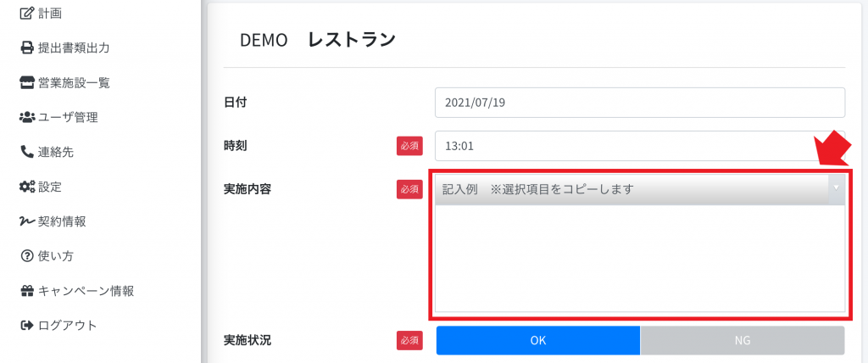Click the ログアウト exit icon
Image resolution: width=868 pixels, height=363 pixels.
click(26, 326)
